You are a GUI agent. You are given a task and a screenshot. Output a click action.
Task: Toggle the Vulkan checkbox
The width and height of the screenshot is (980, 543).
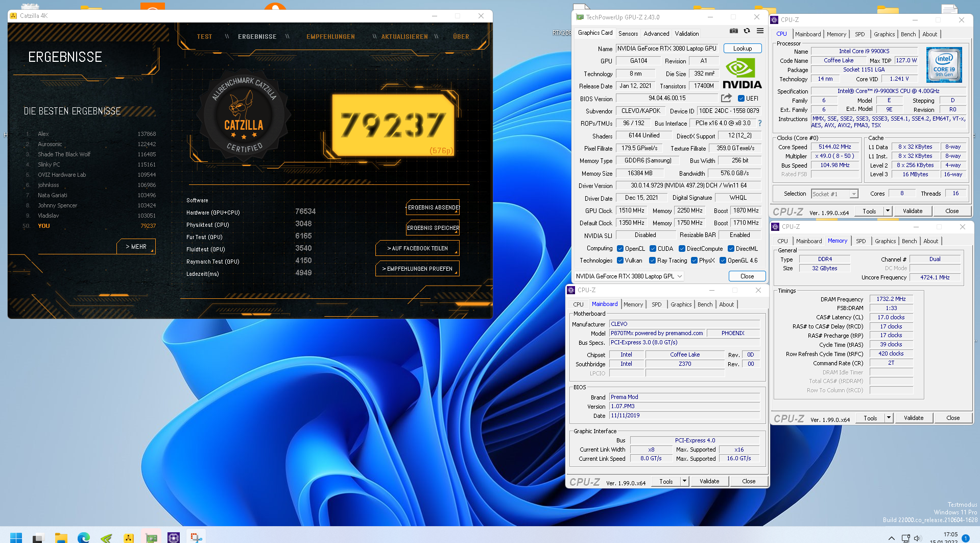pyautogui.click(x=620, y=261)
